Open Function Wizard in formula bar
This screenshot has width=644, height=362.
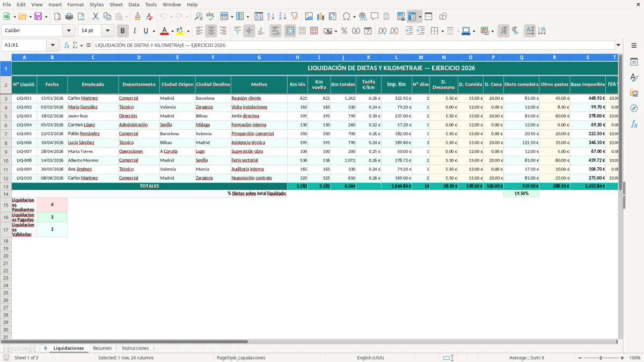coord(67,45)
